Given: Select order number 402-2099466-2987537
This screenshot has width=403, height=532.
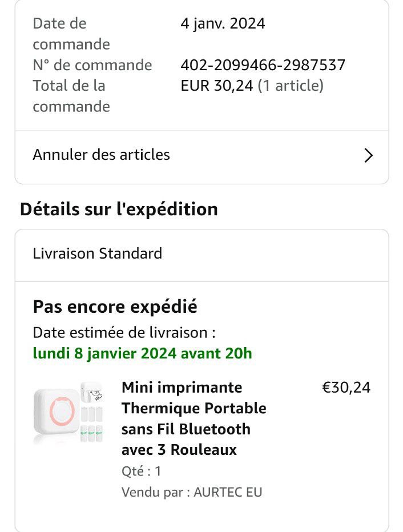Looking at the screenshot, I should 263,65.
